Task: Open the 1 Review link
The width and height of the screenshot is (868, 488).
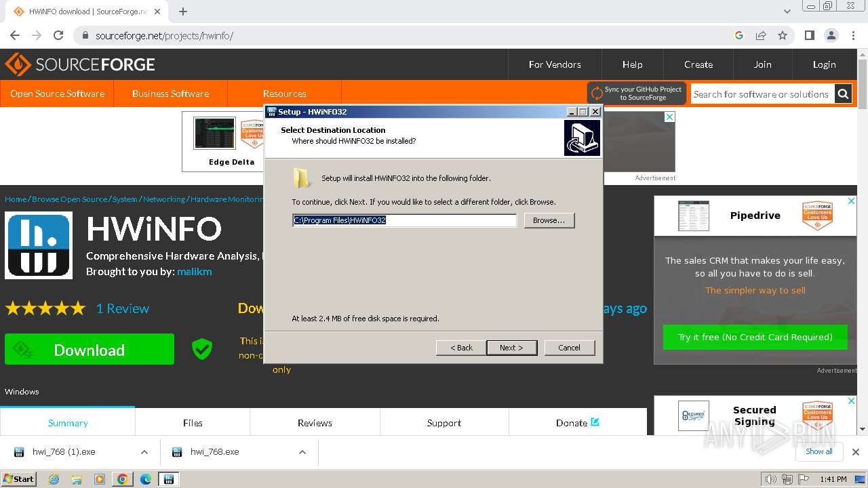Action: (x=123, y=308)
